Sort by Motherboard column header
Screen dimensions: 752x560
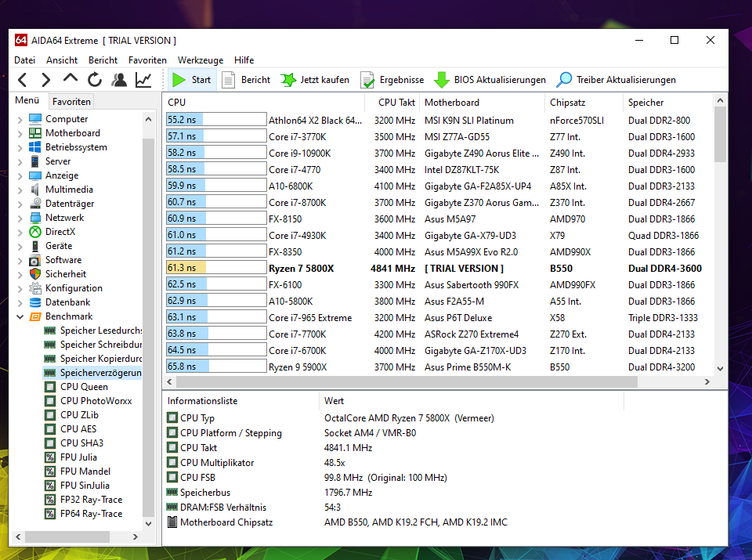pyautogui.click(x=482, y=102)
